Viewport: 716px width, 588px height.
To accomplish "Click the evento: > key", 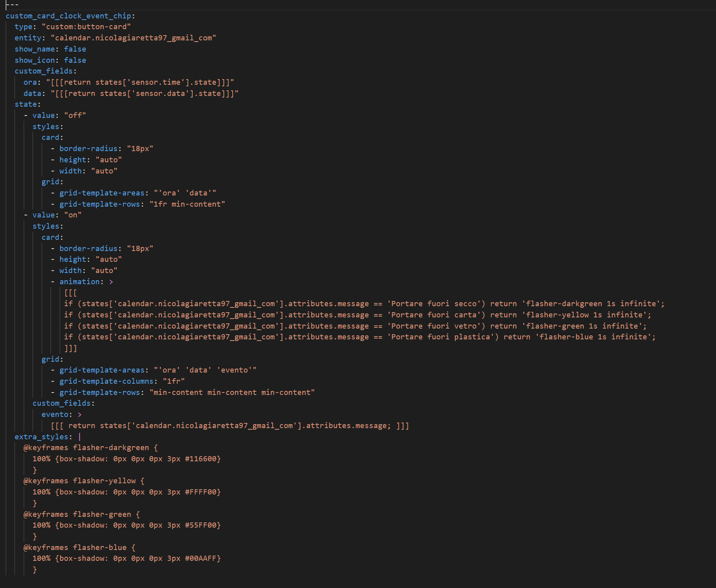I will click(x=62, y=415).
